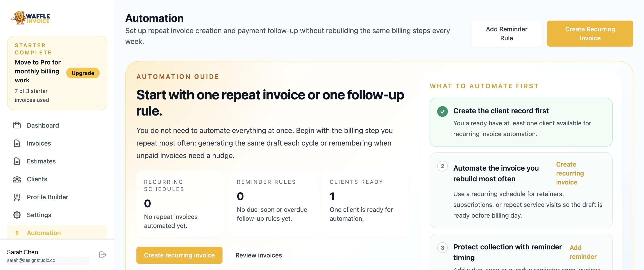Click the Settings gear icon

[17, 215]
